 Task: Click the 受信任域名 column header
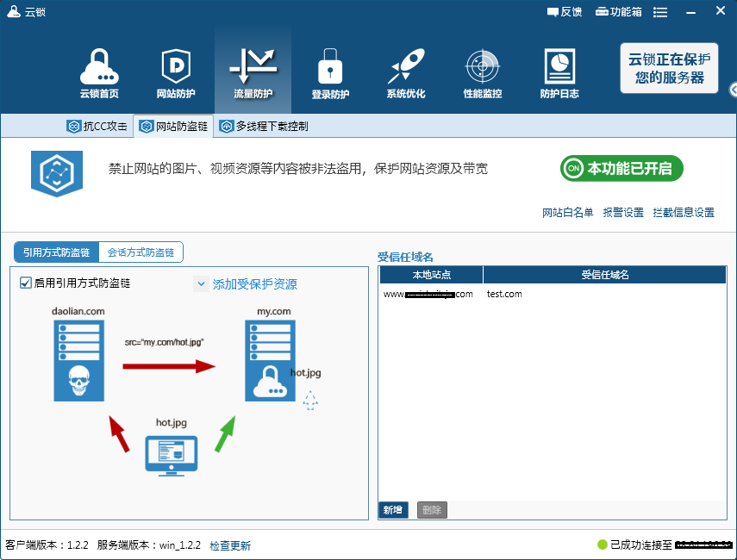(x=605, y=275)
